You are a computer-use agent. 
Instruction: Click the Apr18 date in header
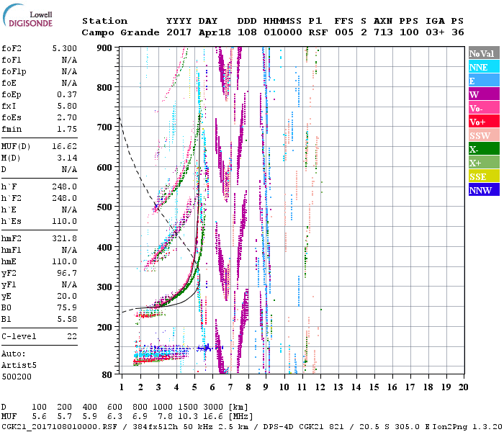215,32
